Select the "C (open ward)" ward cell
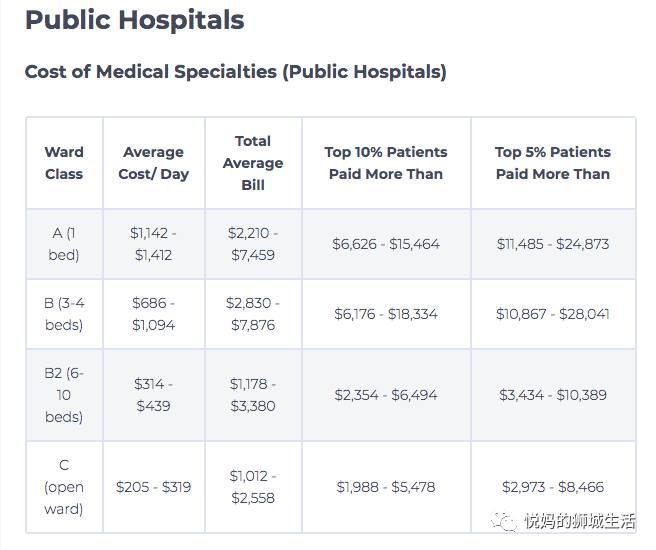 (64, 487)
